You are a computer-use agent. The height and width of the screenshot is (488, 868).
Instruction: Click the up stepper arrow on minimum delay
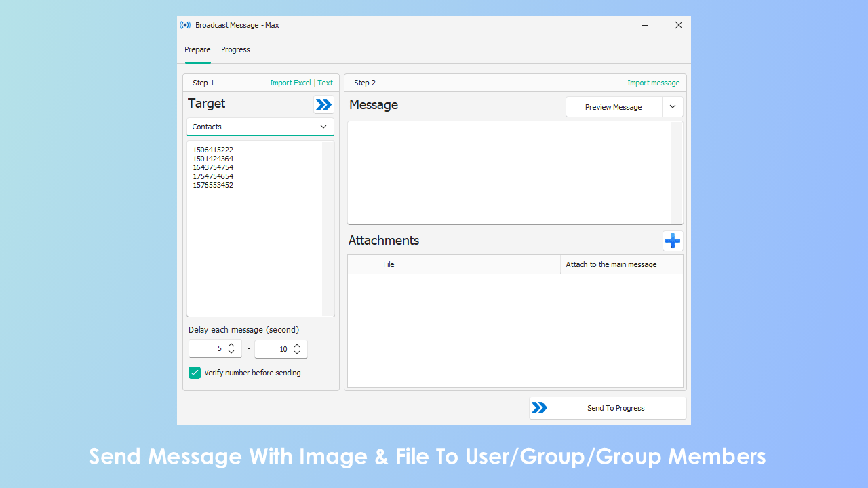[x=231, y=345]
